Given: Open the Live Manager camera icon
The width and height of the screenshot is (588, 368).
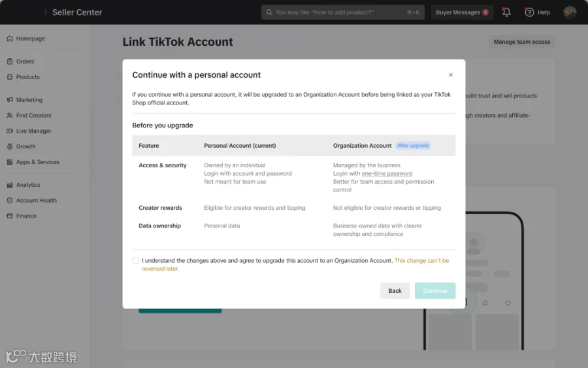Looking at the screenshot, I should tap(10, 131).
